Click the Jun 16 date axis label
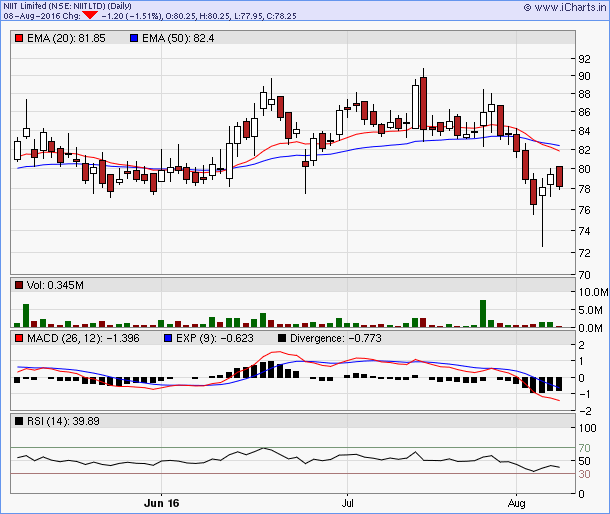Viewport: 610px width, 514px height. (161, 503)
